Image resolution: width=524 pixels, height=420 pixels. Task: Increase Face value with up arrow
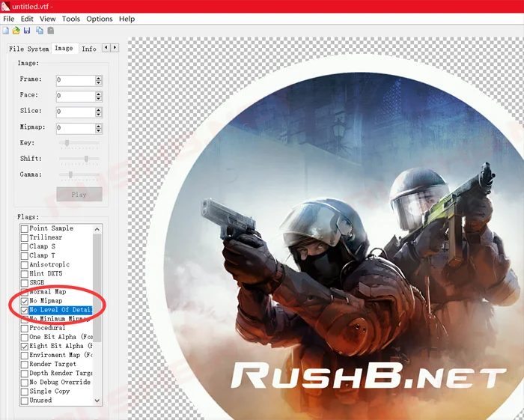98,94
